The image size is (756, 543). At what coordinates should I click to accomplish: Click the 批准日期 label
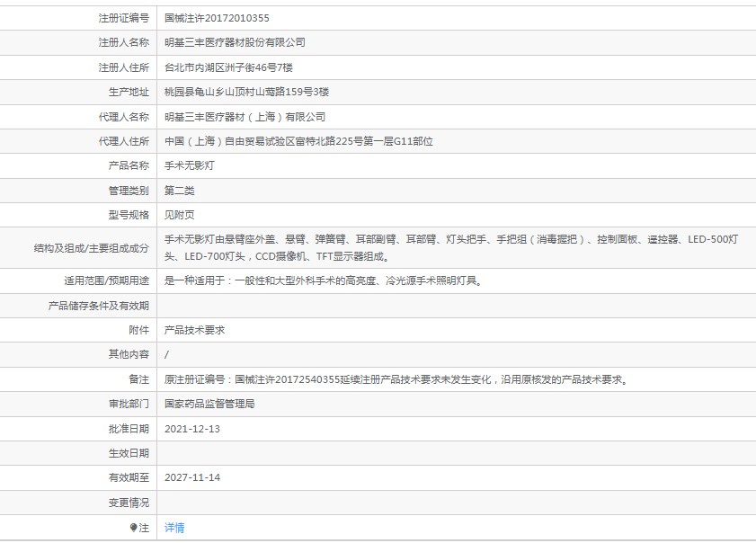tap(129, 429)
